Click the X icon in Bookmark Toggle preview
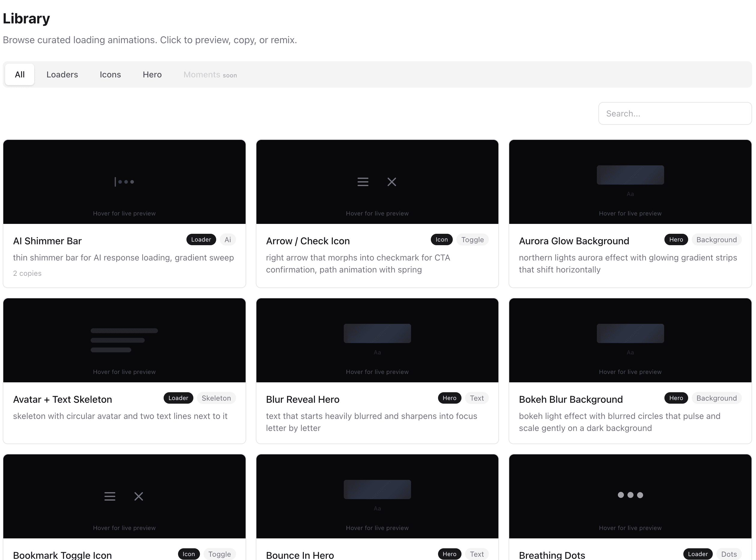Image resolution: width=756 pixels, height=560 pixels. point(139,496)
